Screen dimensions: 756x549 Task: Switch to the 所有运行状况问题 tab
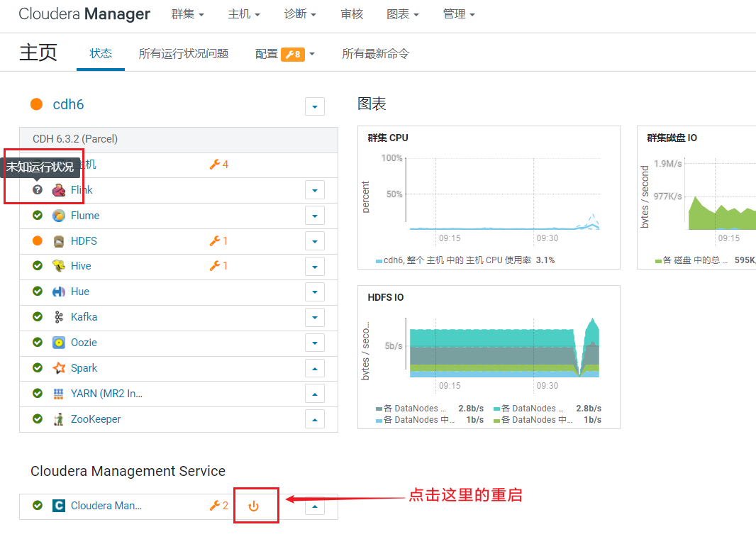184,53
